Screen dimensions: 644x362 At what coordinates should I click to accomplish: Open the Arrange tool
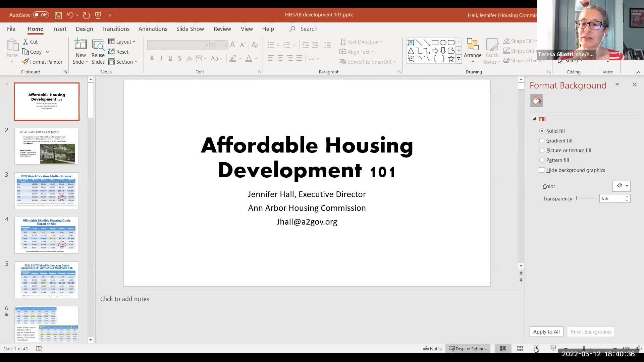coord(473,50)
